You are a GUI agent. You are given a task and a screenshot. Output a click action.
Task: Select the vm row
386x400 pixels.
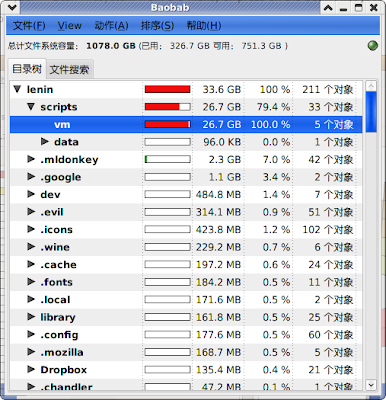(186, 124)
